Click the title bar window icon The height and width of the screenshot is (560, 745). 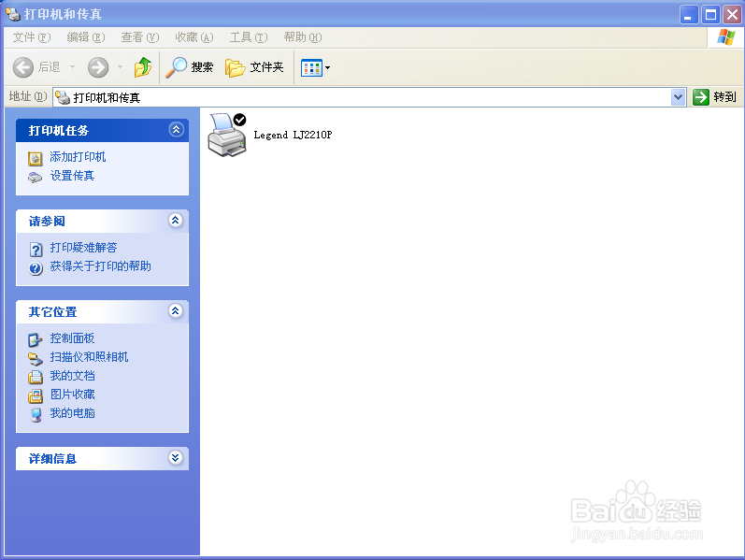13,14
